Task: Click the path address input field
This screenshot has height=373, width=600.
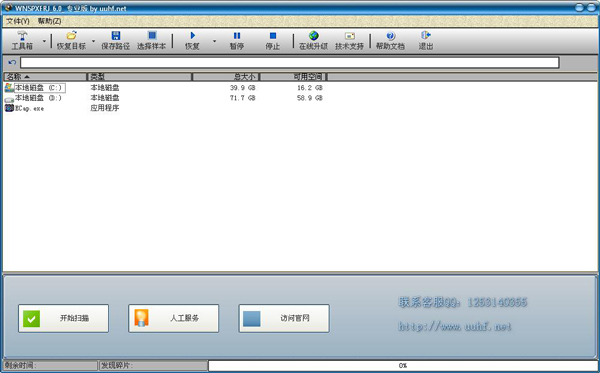Action: pyautogui.click(x=290, y=62)
